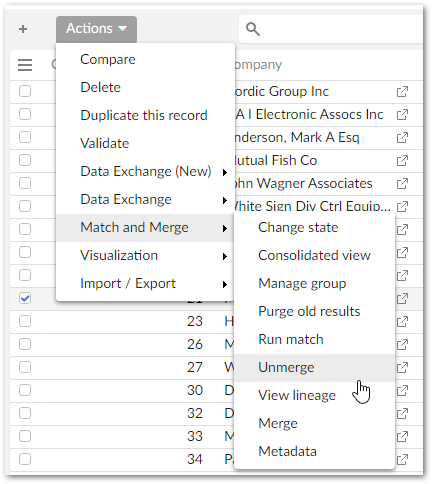Check the box for row 34
This screenshot has width=432, height=484.
click(25, 459)
